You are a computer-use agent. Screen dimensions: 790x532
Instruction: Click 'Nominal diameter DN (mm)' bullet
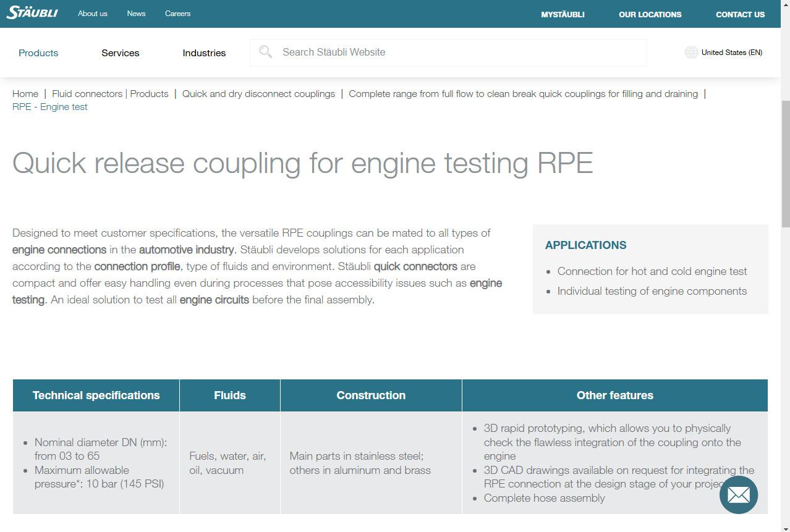pos(101,449)
